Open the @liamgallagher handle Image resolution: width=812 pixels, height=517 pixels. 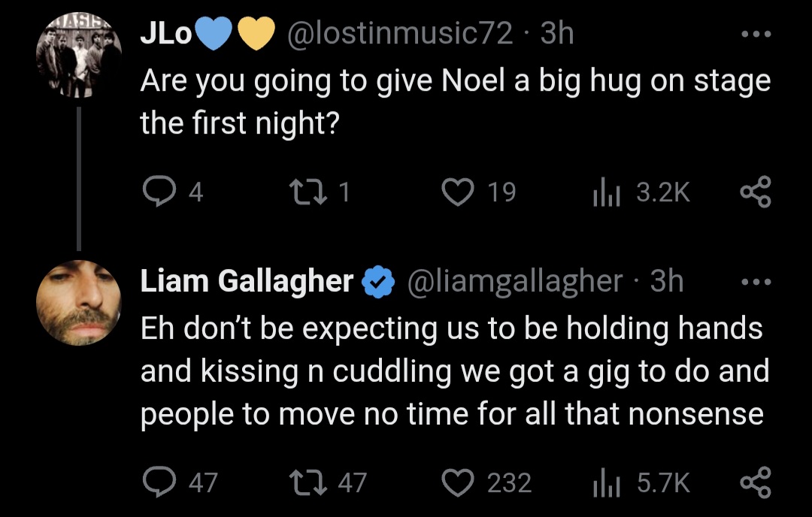(515, 282)
